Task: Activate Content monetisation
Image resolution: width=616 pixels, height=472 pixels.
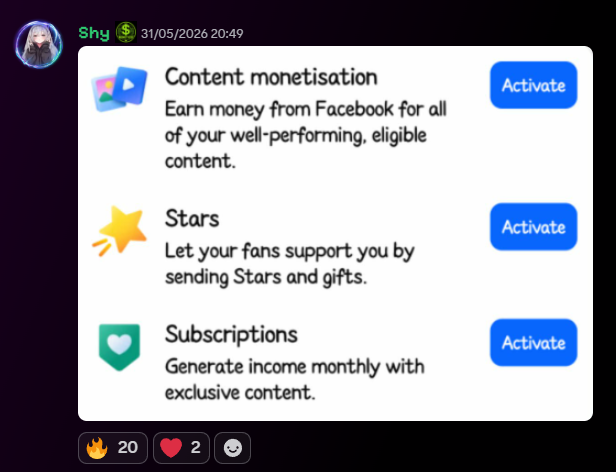Action: point(534,85)
